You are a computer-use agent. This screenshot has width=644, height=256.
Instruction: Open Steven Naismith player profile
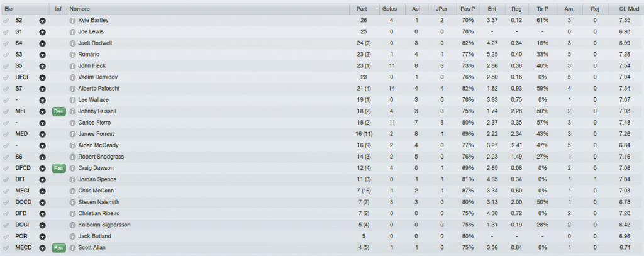[x=99, y=202]
